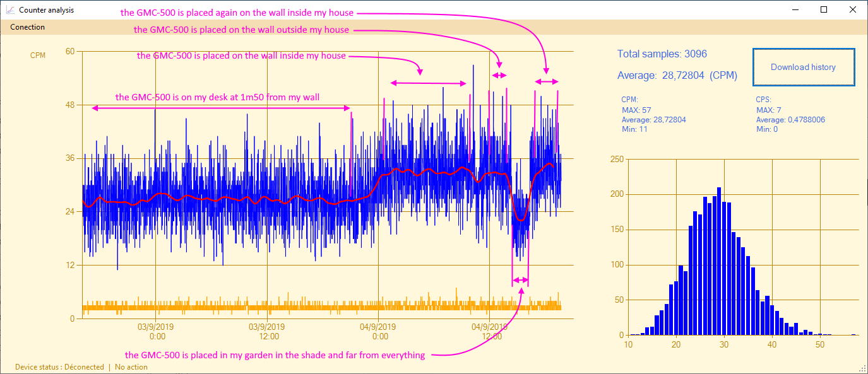Screen dimensions: 868x374
Task: Click the 03/9/2019 0:00 time axis label
Action: tap(156, 332)
